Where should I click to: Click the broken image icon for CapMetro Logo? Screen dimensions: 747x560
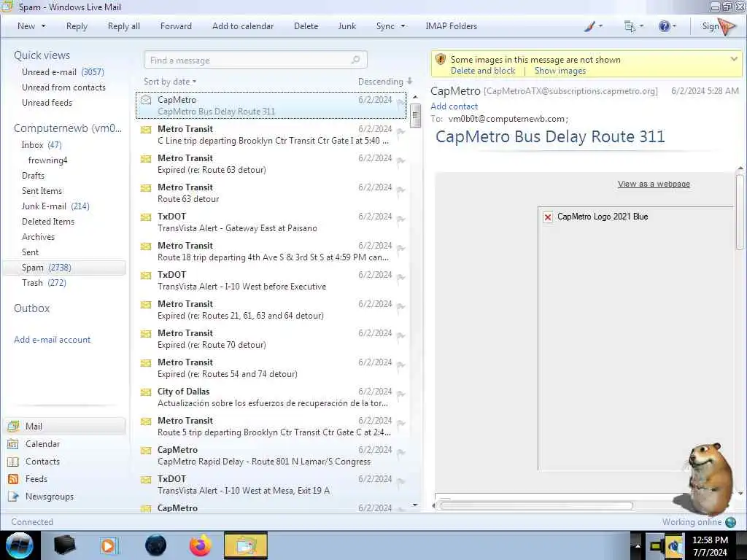[x=548, y=217]
